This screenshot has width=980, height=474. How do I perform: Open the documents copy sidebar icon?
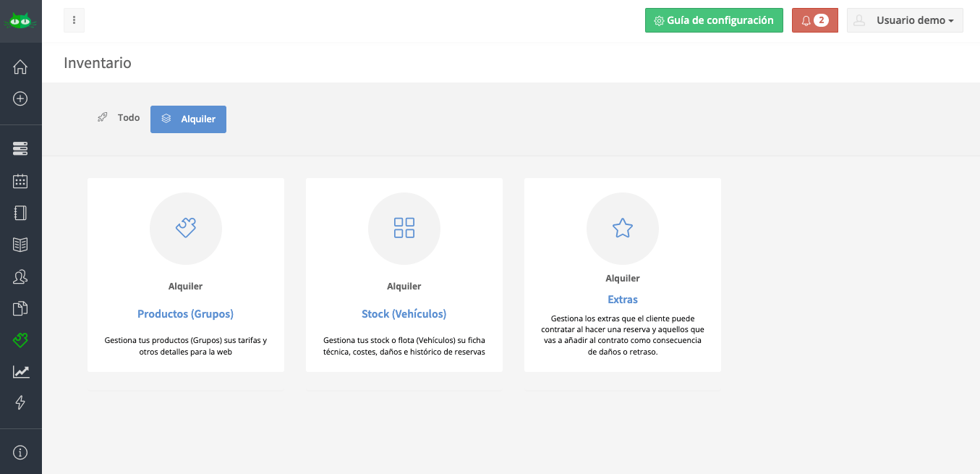click(20, 308)
